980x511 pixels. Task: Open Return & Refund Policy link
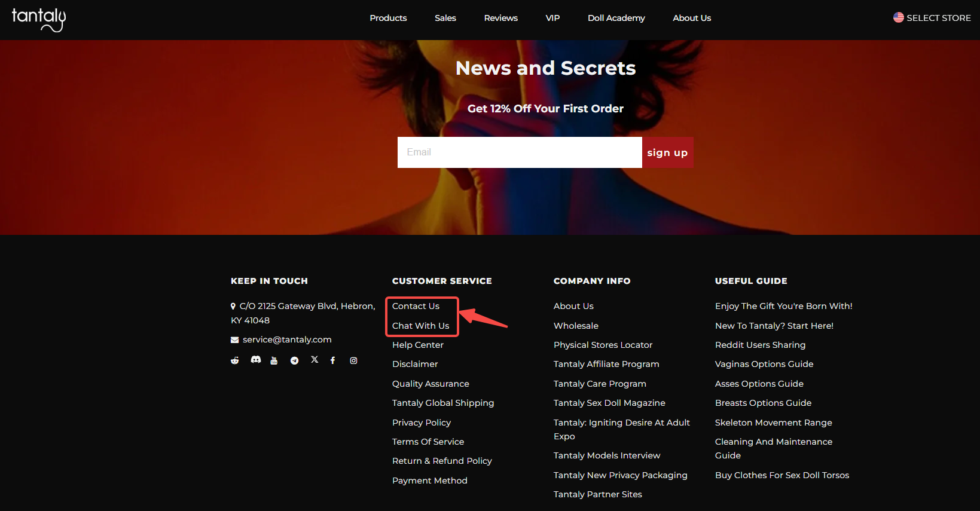pos(442,461)
